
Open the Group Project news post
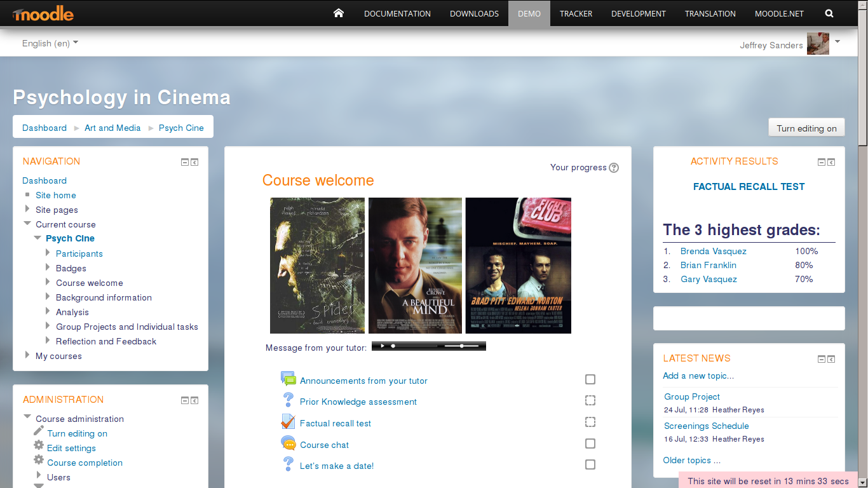tap(692, 396)
